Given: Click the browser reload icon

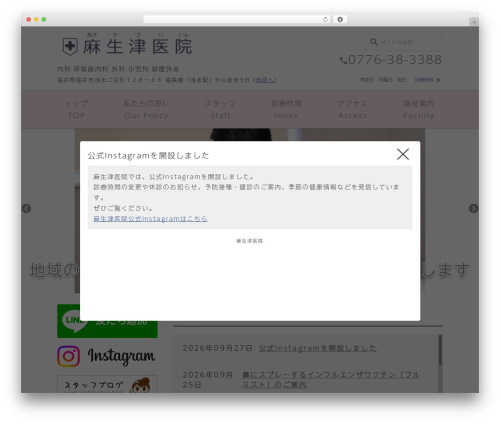Looking at the screenshot, I should click(x=325, y=20).
